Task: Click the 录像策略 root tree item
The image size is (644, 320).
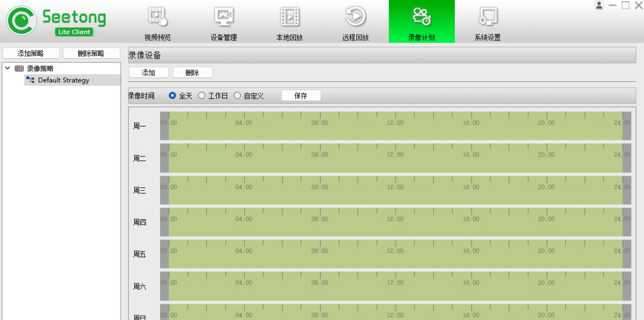Action: point(40,68)
